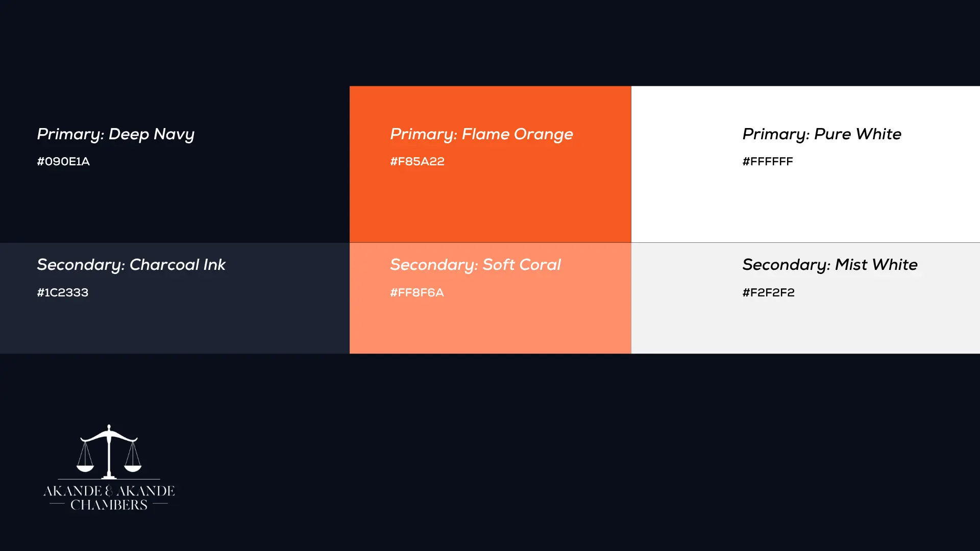Click the 'Primary: Deep Navy' heading

[x=115, y=134]
